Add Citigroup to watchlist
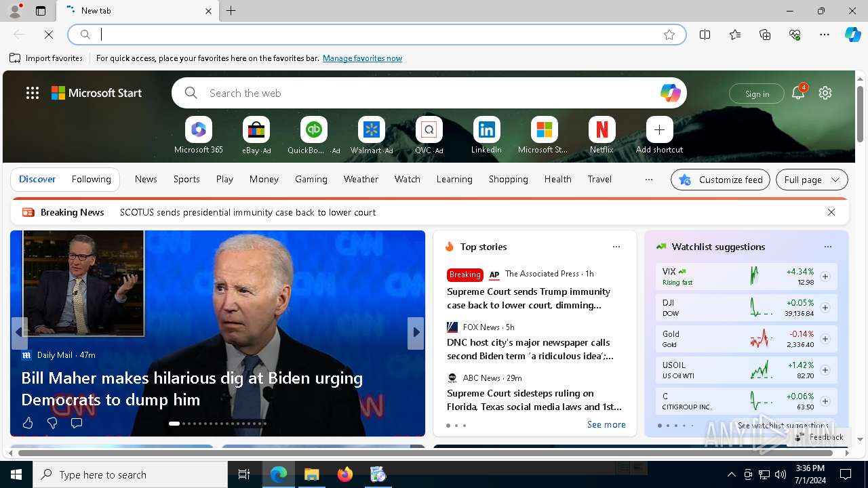 (x=825, y=401)
